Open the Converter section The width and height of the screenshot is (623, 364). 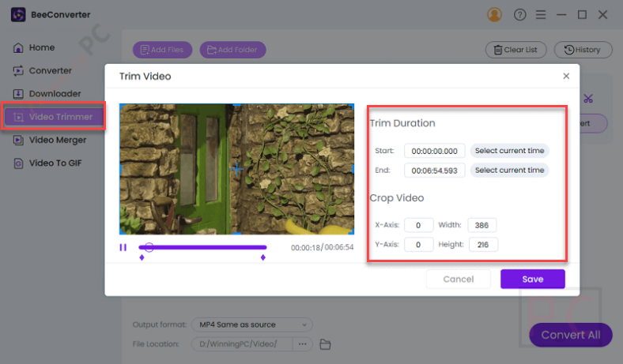42,70
